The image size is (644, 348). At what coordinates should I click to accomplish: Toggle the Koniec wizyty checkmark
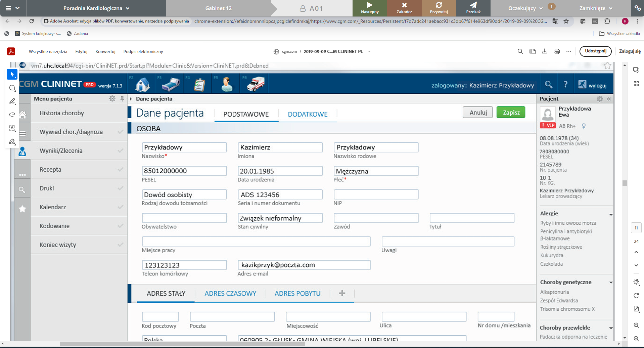pyautogui.click(x=120, y=245)
